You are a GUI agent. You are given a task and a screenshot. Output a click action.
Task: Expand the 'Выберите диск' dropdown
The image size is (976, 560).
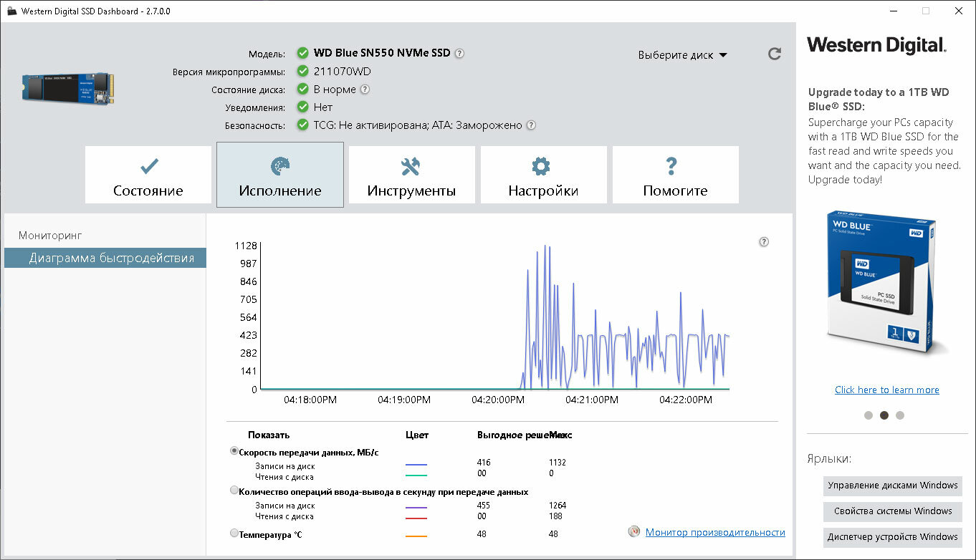tap(682, 55)
